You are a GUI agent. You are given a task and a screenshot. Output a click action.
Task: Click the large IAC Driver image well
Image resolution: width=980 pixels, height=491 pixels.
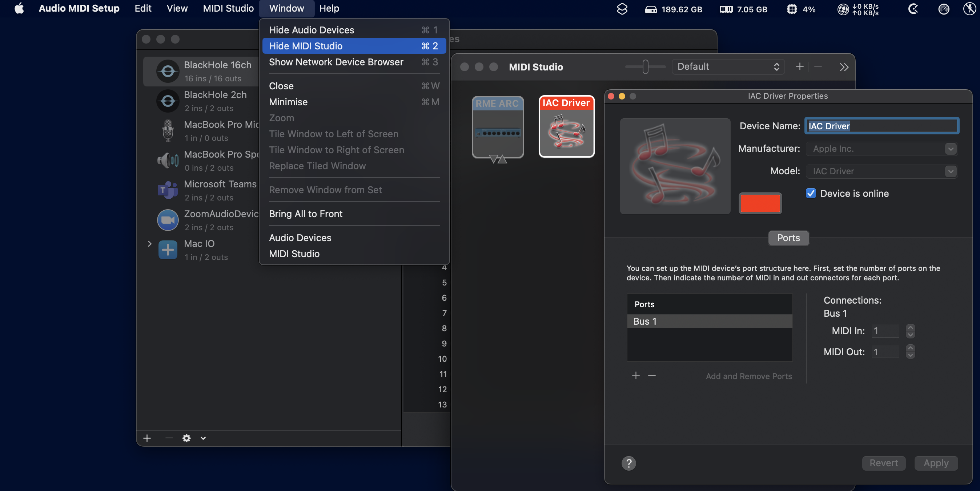coord(675,166)
